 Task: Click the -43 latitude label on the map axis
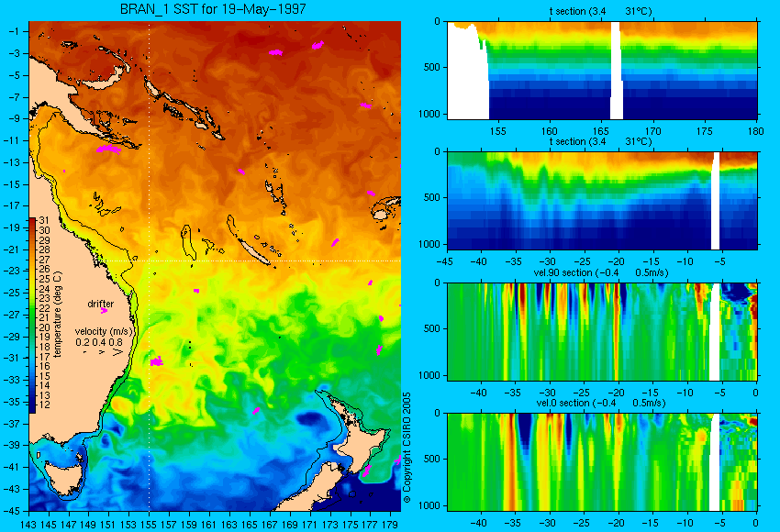point(11,489)
